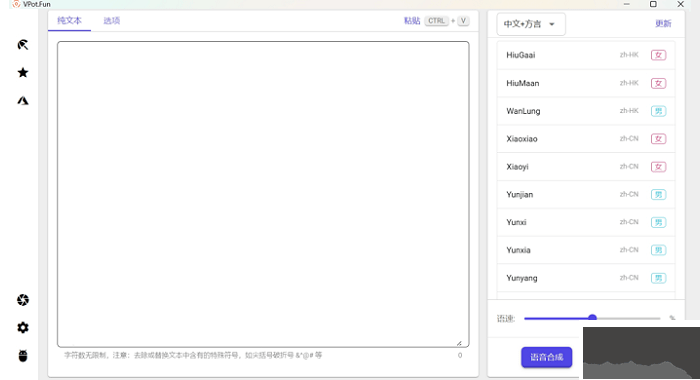The image size is (700, 380).
Task: Click male gender badge on Yunxia row
Action: pyautogui.click(x=658, y=250)
